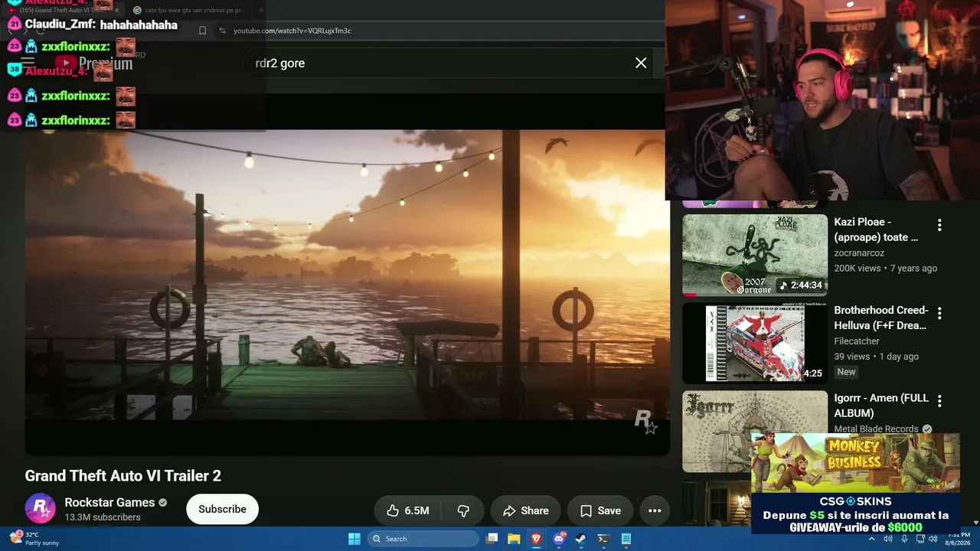Screen dimensions: 980x551
Task: Open options menu for Kazi Ploae video
Action: pyautogui.click(x=939, y=225)
